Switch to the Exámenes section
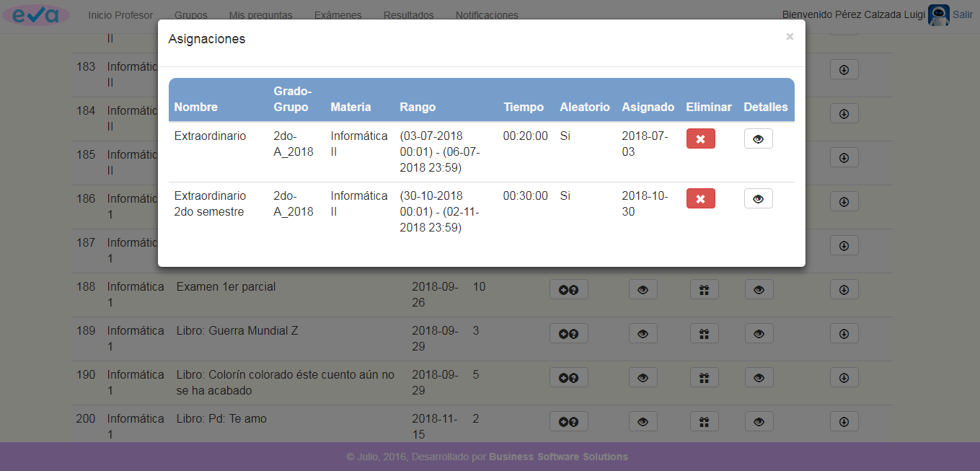 (337, 14)
